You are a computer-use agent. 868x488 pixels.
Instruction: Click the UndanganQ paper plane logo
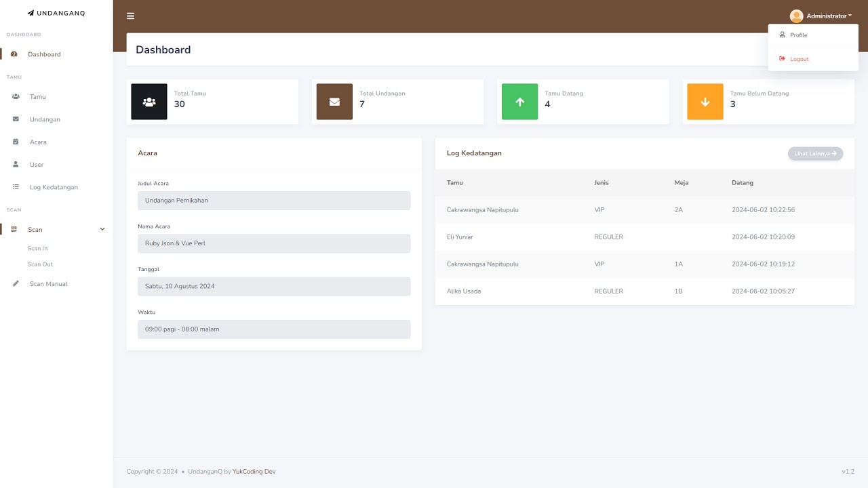(31, 13)
